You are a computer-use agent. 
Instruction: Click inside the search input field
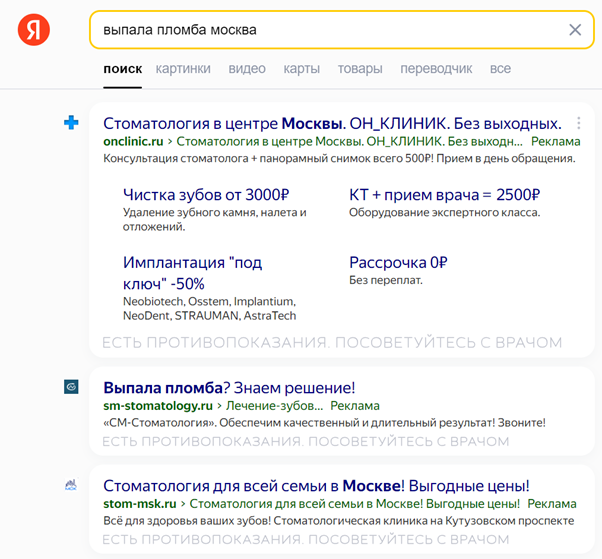tap(330, 30)
